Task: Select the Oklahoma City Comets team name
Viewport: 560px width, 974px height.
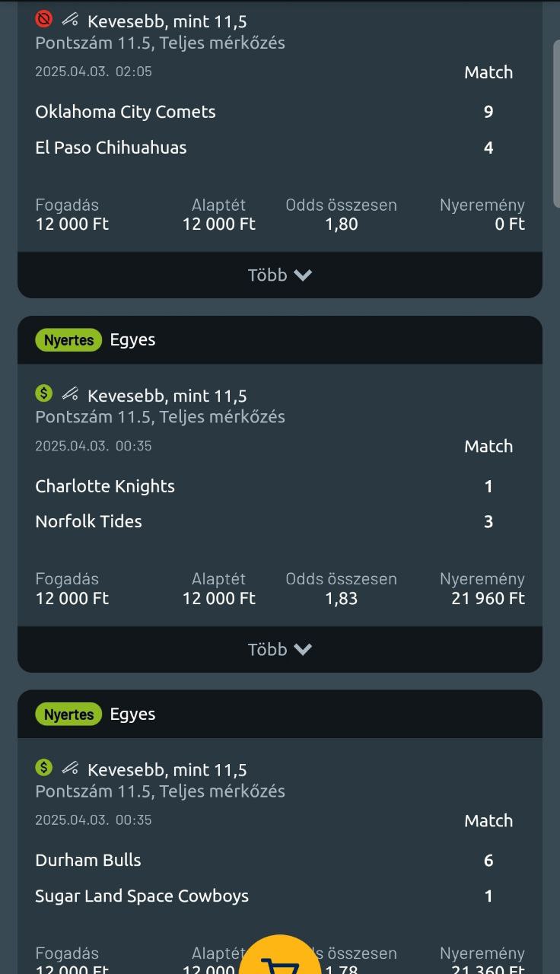Action: pos(126,112)
